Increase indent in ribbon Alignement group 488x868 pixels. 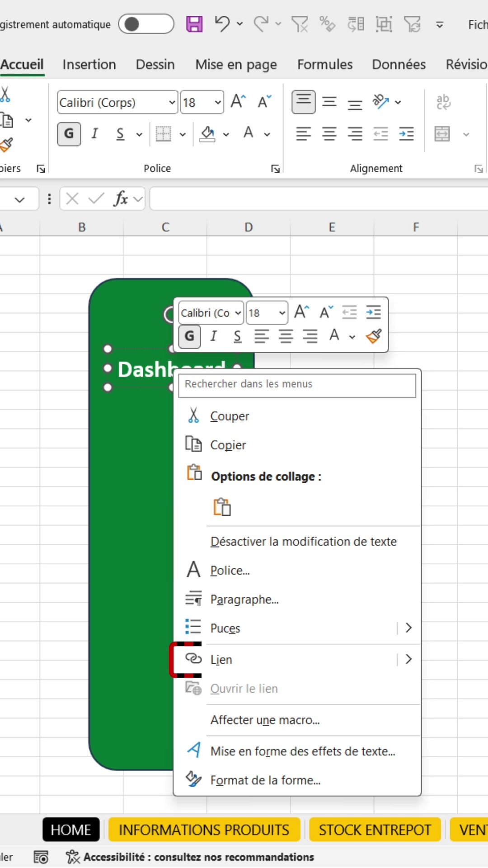(407, 134)
